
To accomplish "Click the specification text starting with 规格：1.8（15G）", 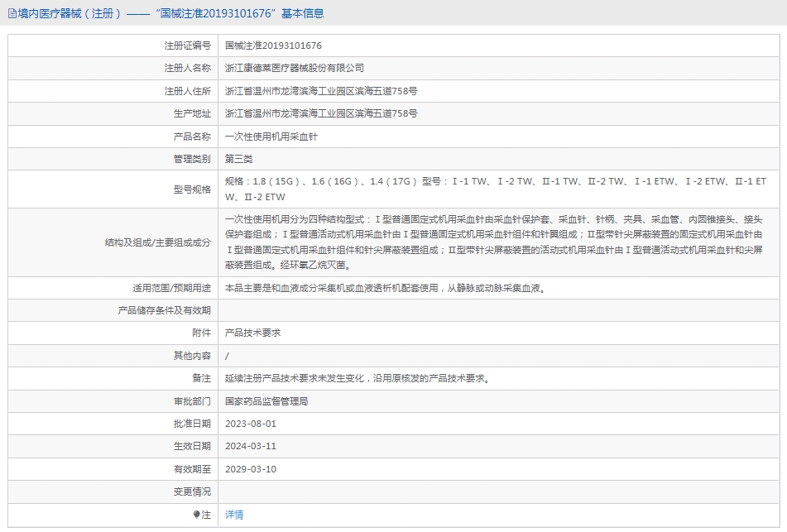I will coord(496,189).
